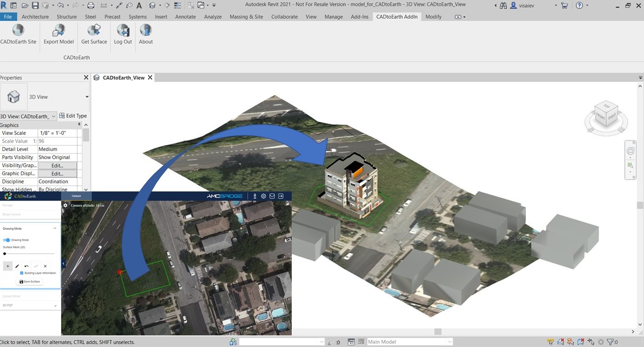
Task: Collapse the Drawing Mode section chevron
Action: [x=55, y=228]
